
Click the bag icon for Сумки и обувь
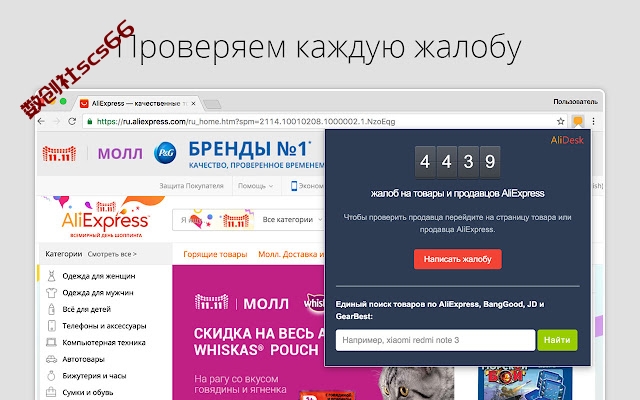(x=51, y=392)
